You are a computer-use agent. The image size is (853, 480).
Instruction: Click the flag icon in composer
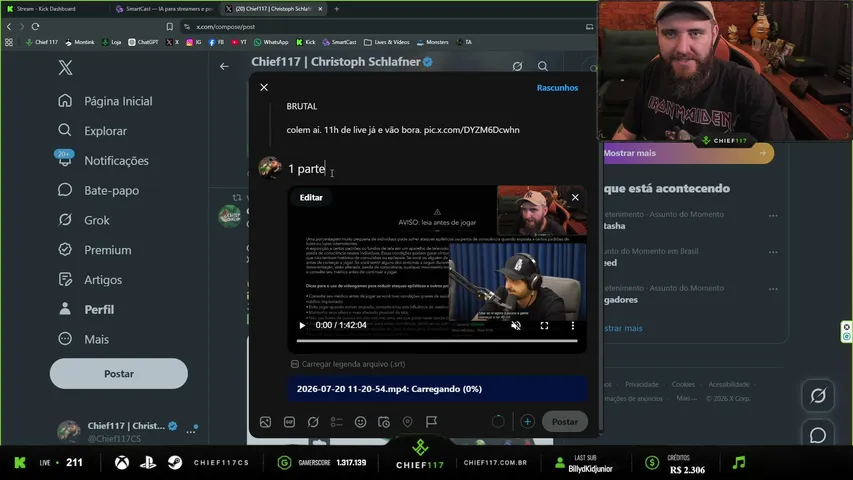[431, 422]
